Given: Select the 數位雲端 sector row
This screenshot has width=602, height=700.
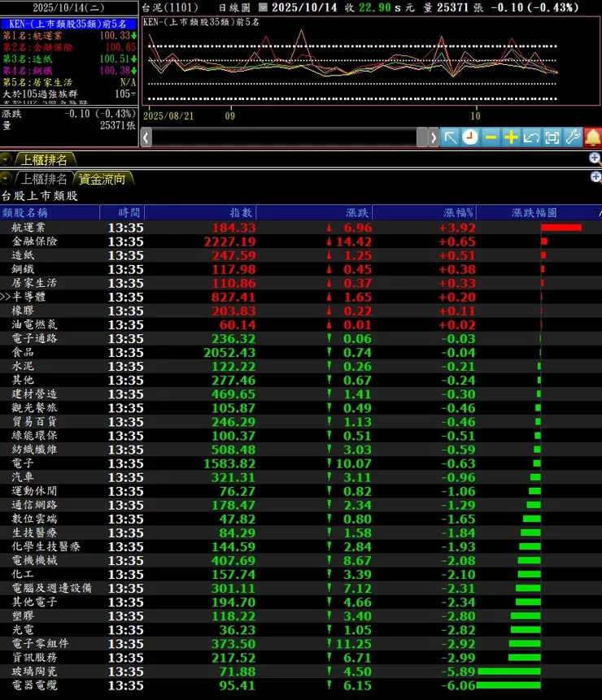Looking at the screenshot, I should pyautogui.click(x=301, y=519).
